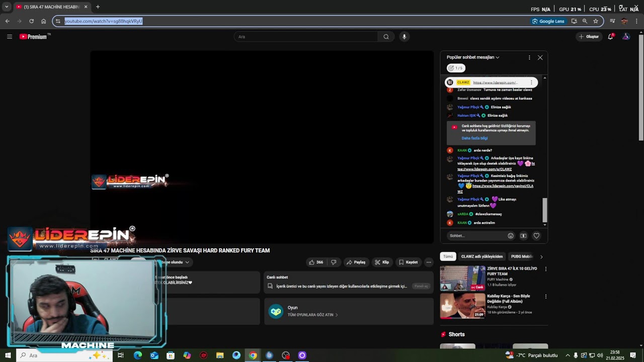Open options for Kubilay Karça video
The width and height of the screenshot is (644, 362).
545,297
